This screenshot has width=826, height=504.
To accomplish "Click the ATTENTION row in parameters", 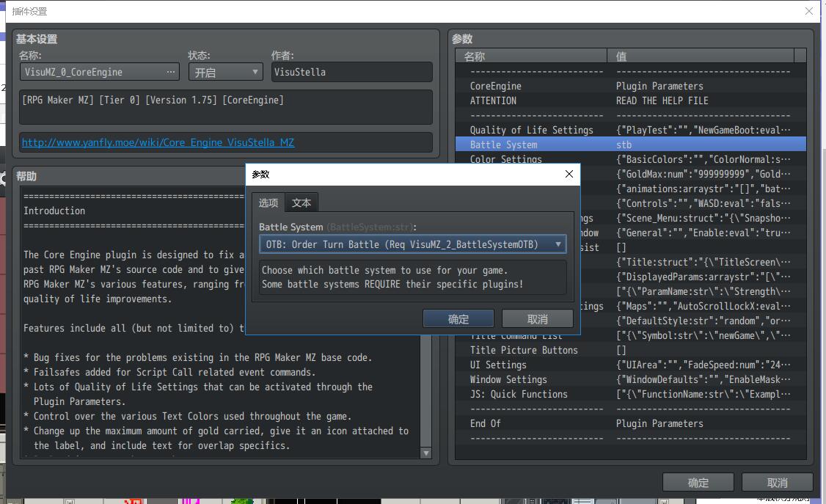I will point(631,101).
